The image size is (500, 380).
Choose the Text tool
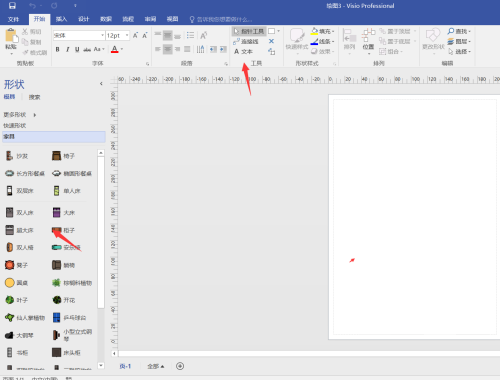tap(243, 52)
